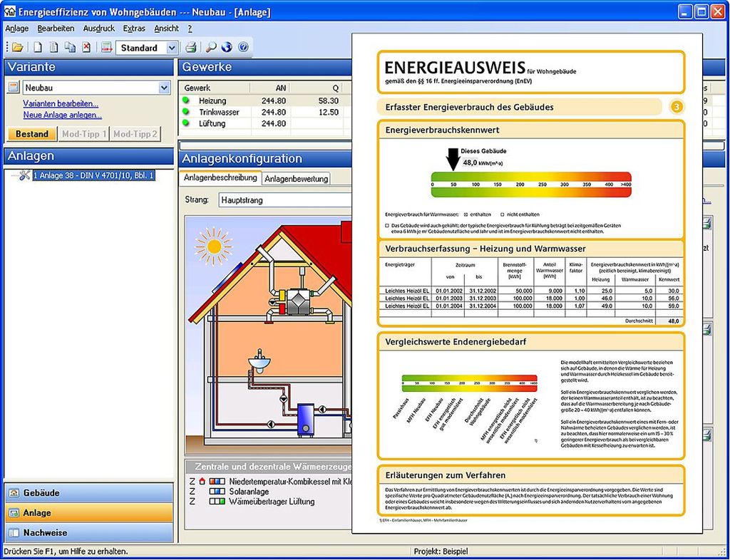The image size is (730, 560).
Task: Click the 'Neue Anlage anlegen...' link
Action: tap(63, 115)
